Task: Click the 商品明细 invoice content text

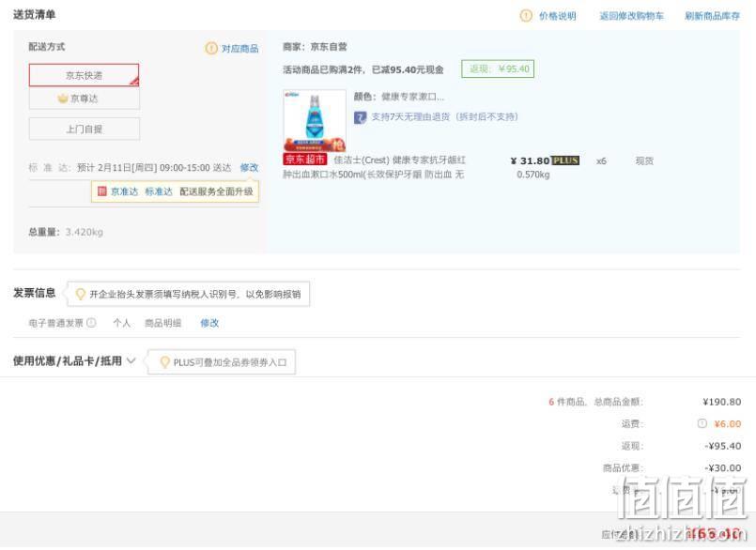Action: tap(163, 323)
